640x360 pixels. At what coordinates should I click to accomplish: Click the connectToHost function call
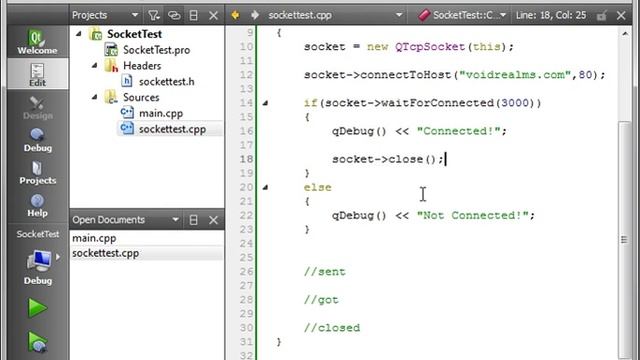pos(406,75)
